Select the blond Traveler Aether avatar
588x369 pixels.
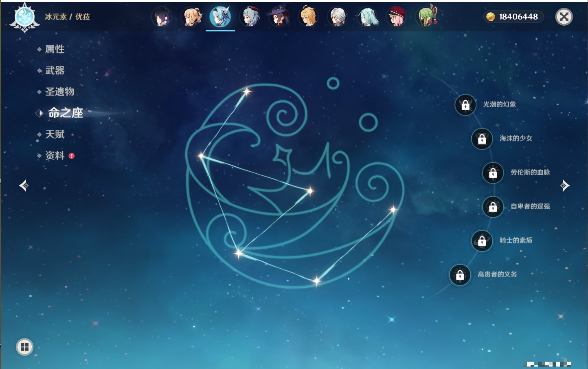coord(309,17)
